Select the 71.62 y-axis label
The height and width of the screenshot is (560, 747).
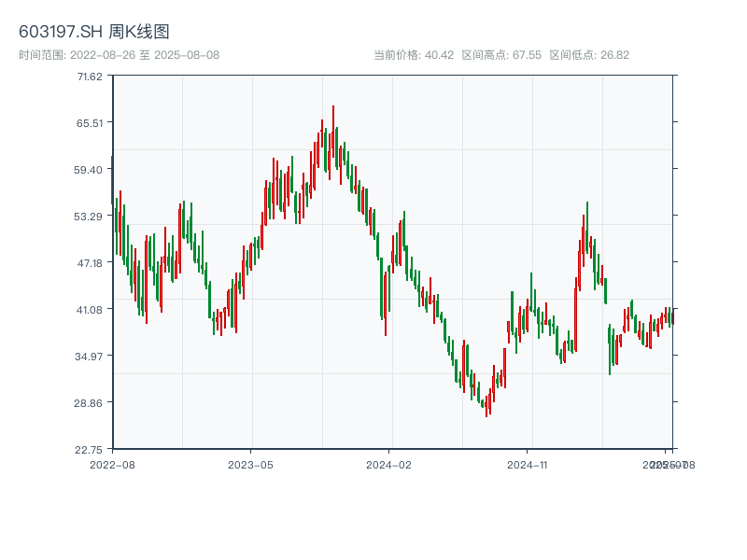(x=90, y=77)
